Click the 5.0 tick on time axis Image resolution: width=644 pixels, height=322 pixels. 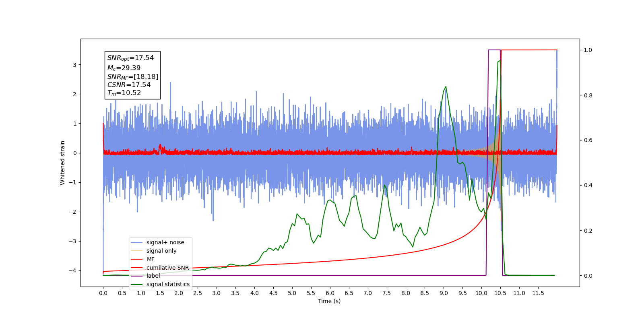(292, 293)
